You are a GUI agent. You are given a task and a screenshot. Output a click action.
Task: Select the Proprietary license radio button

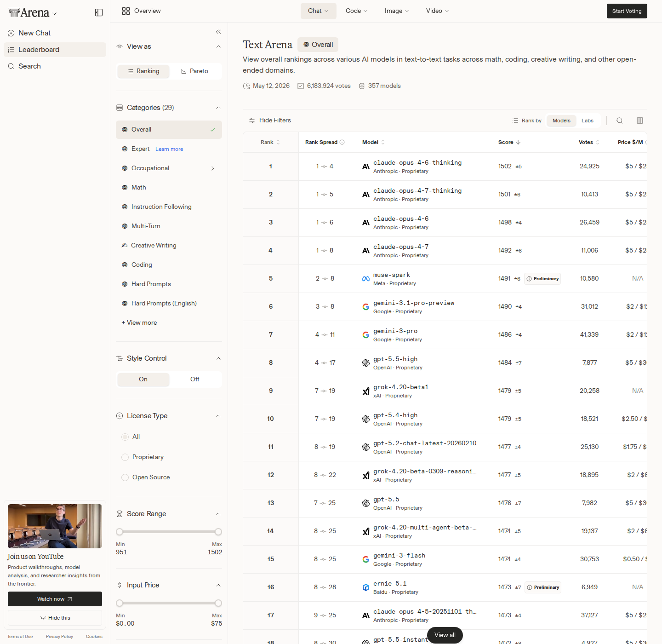pyautogui.click(x=125, y=457)
